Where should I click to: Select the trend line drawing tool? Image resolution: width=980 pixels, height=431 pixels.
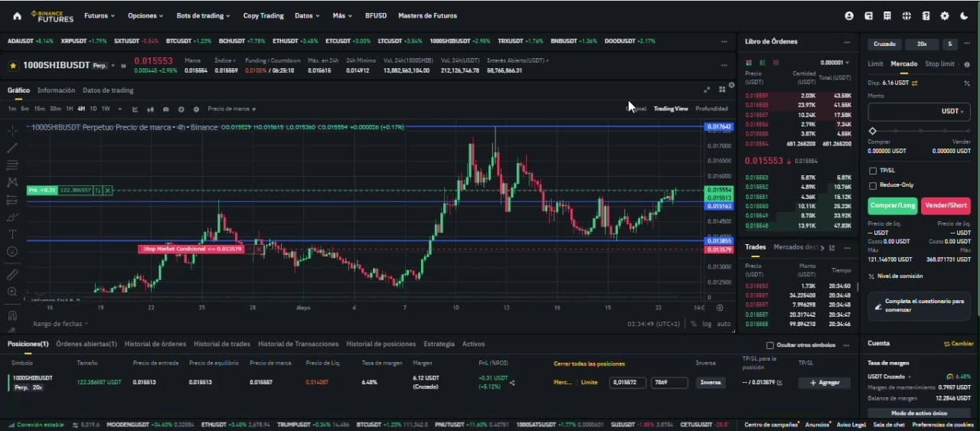tap(12, 148)
